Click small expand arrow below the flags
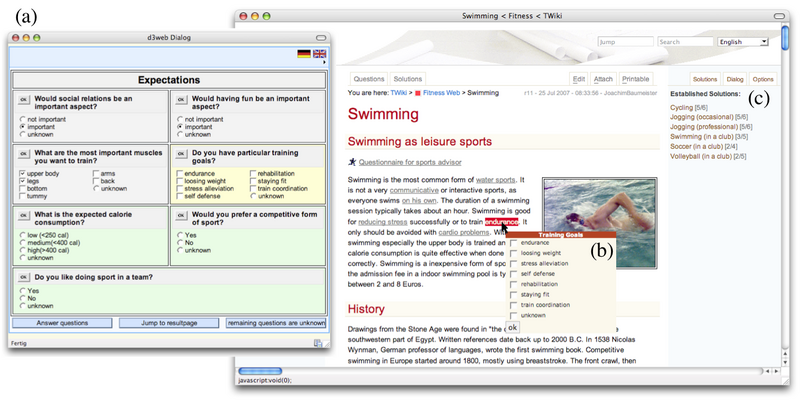This screenshot has width=800, height=401. point(323,63)
